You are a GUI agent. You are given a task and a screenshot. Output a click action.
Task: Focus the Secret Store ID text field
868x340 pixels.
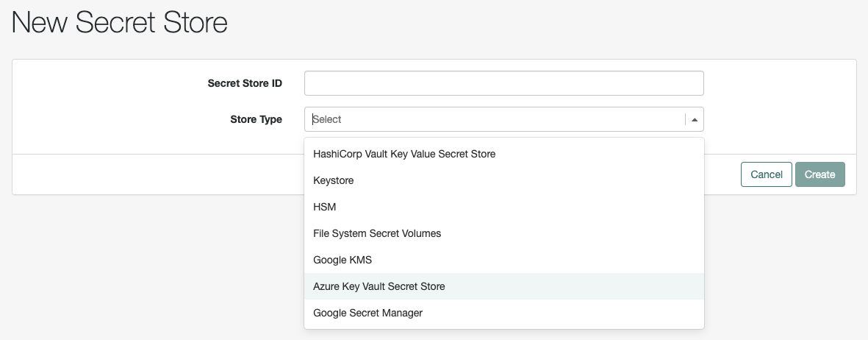(503, 83)
